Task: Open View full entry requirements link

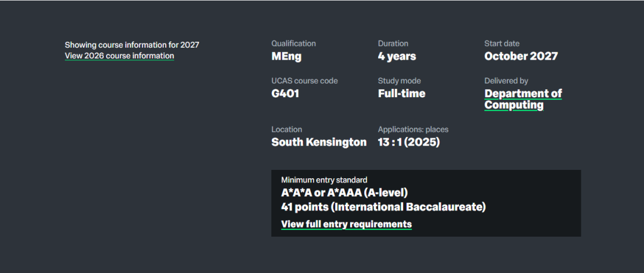Action: click(x=346, y=224)
